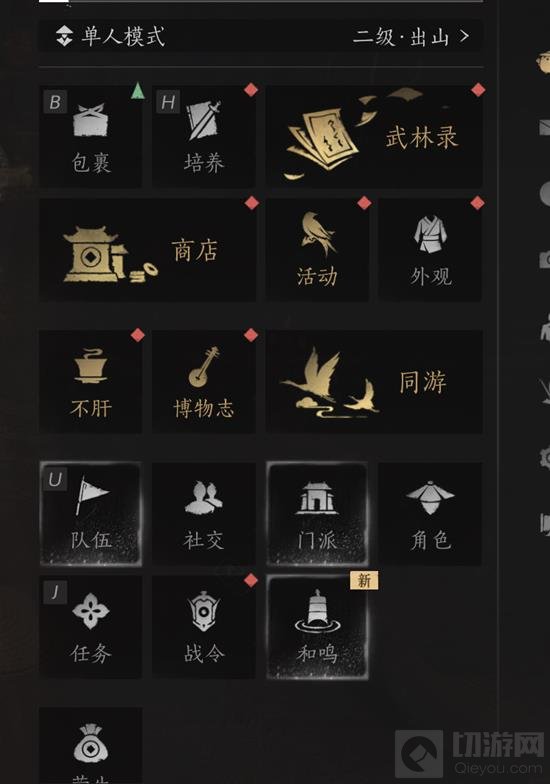Open the 门派 sect gate tile

coord(317,514)
